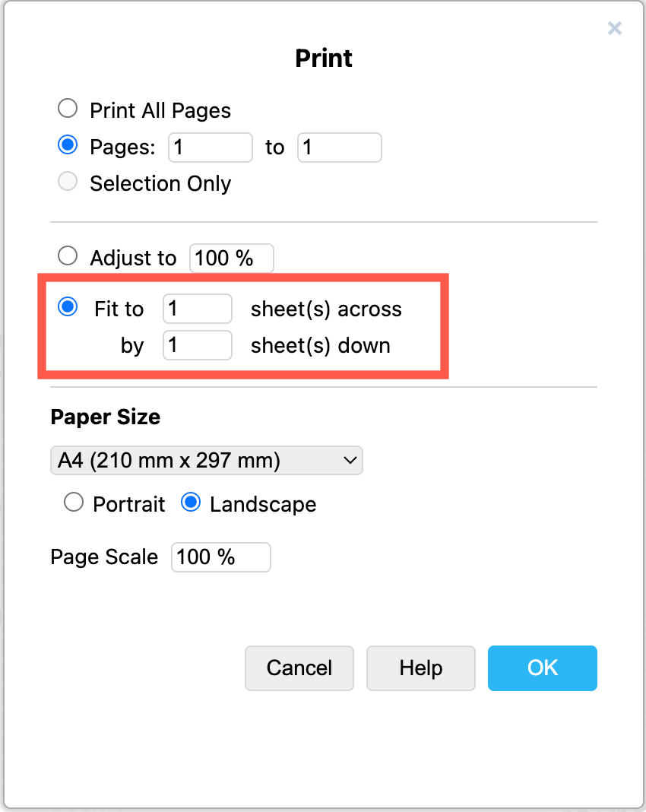
Task: Click the sheets across input field
Action: [x=197, y=309]
